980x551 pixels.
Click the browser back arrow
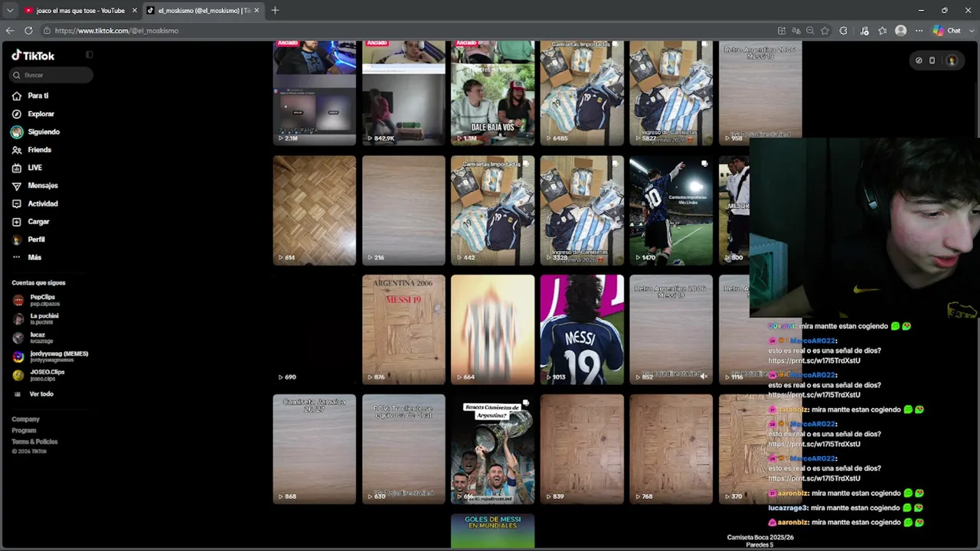[x=9, y=31]
